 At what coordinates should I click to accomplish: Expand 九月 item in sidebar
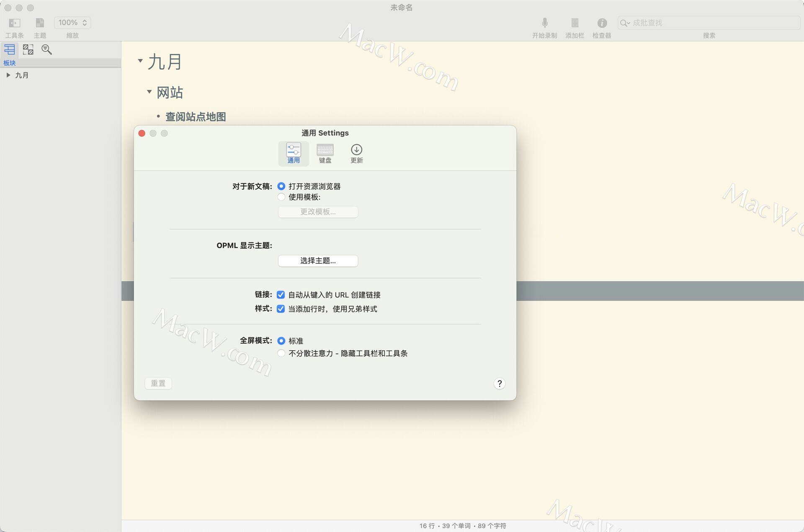pos(8,75)
